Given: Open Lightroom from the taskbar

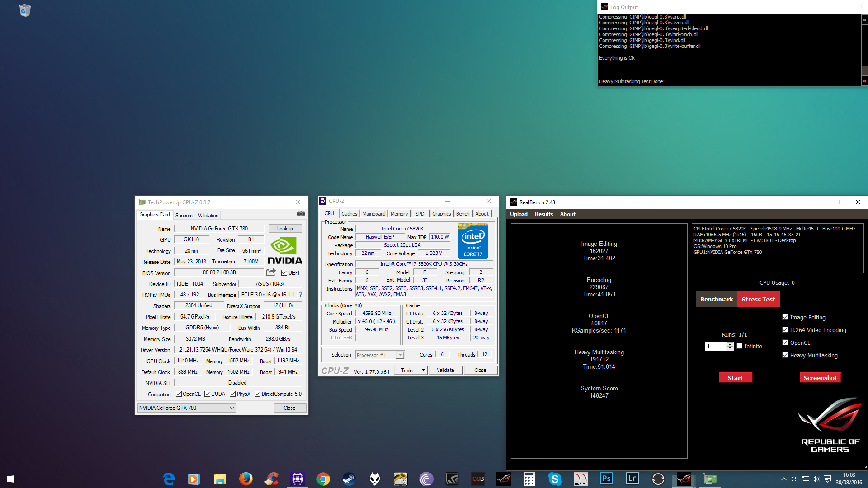Looking at the screenshot, I should coord(632,479).
